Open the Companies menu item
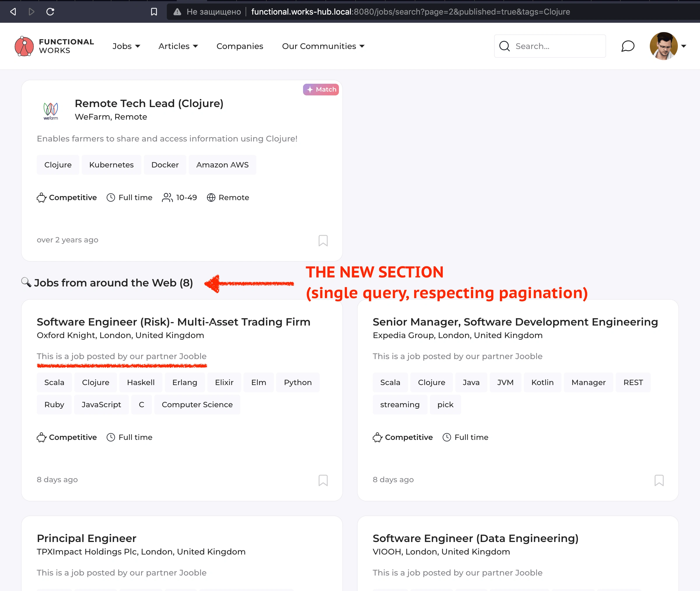Viewport: 700px width, 591px height. click(240, 46)
